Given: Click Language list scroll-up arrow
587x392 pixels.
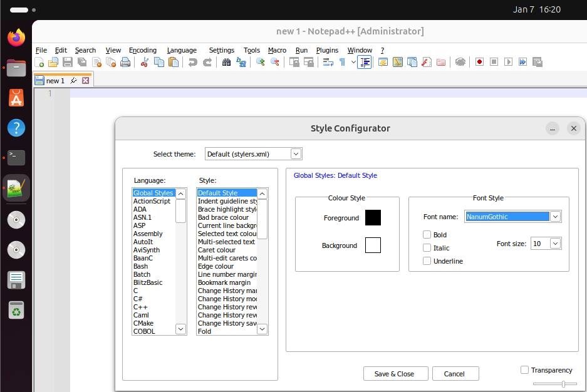Looking at the screenshot, I should (x=181, y=193).
